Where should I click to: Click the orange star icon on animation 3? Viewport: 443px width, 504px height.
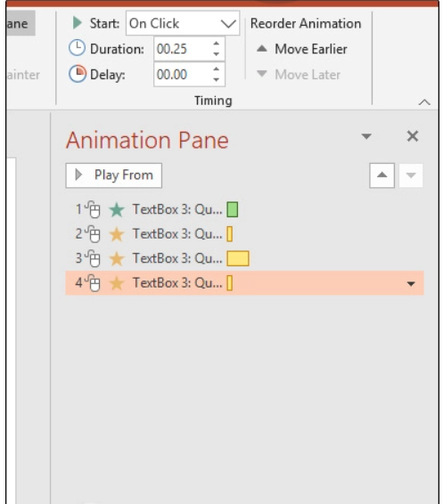(x=117, y=258)
